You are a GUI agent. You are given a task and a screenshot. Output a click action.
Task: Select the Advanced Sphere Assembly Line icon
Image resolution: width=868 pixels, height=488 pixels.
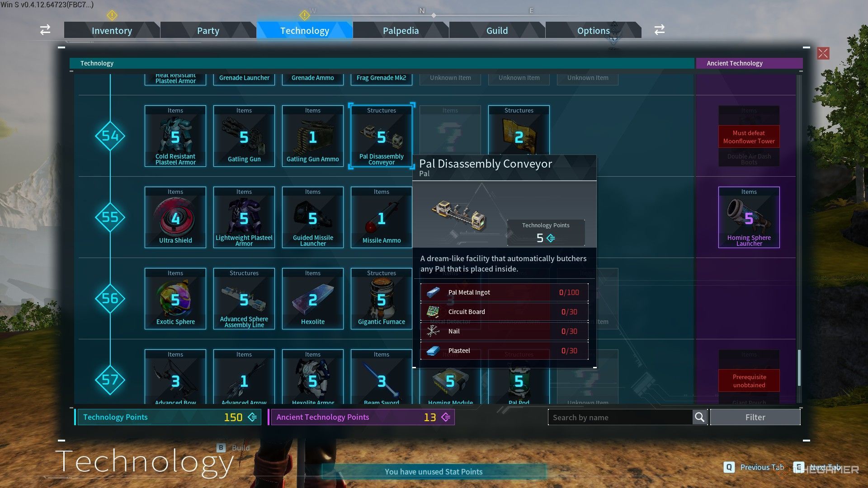pos(244,298)
